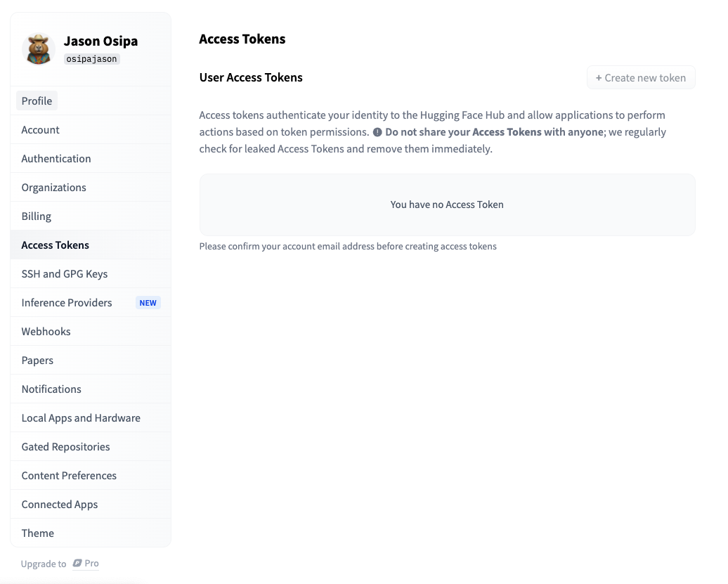The width and height of the screenshot is (728, 584).
Task: Go to Account settings
Action: pos(91,129)
